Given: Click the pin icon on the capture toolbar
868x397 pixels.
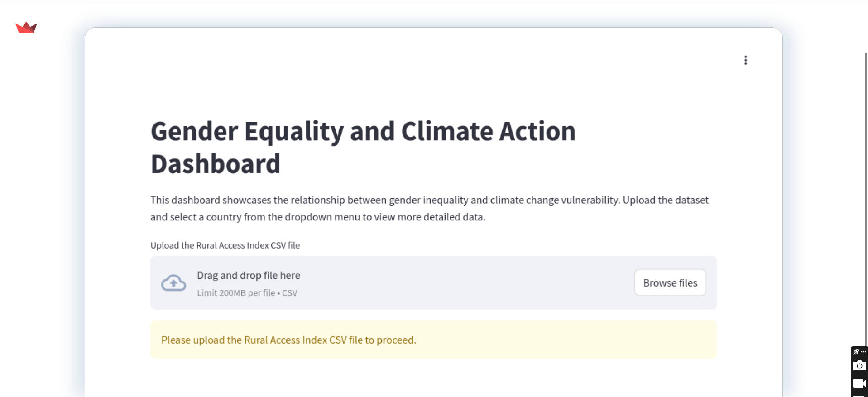Looking at the screenshot, I should click(x=856, y=352).
